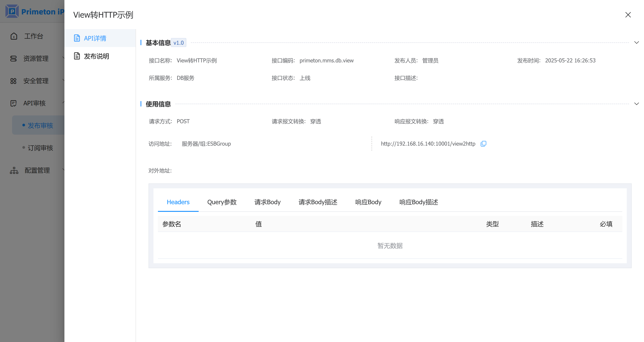Open 发布说明 in the side panel

click(96, 56)
